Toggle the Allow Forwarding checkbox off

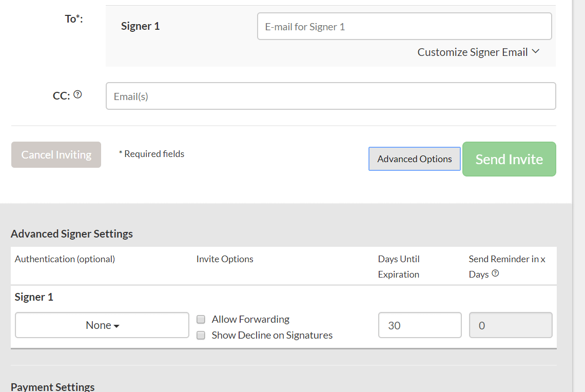click(201, 319)
